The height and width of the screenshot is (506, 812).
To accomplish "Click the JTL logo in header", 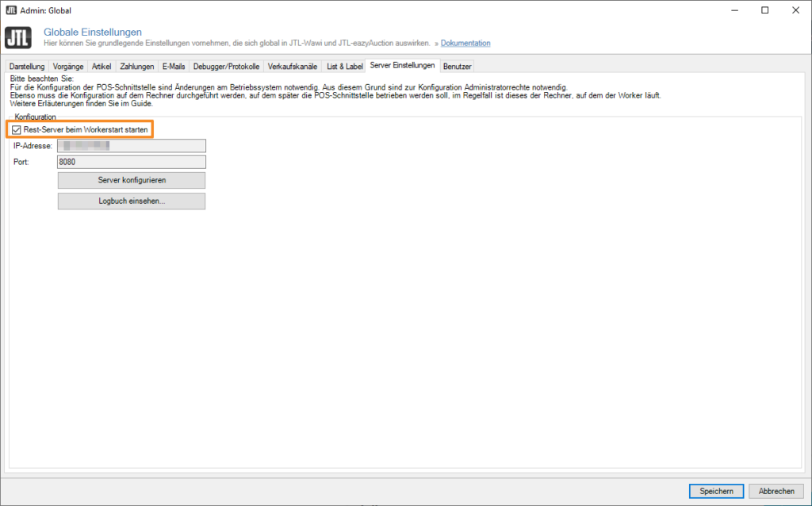I will 17,38.
